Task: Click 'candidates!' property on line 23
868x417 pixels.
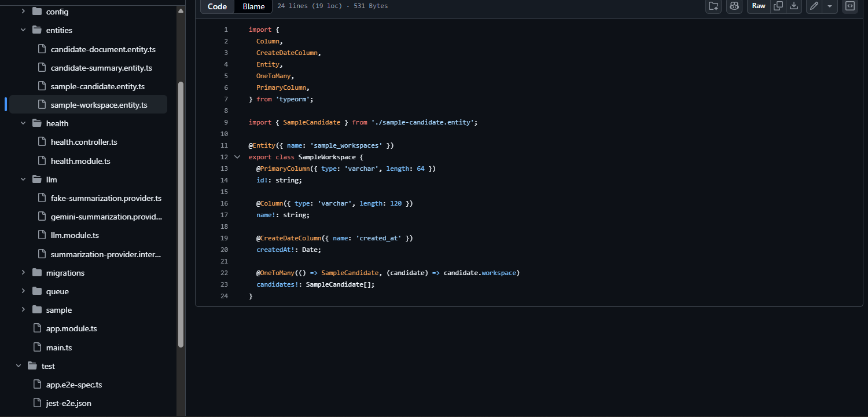Action: click(x=277, y=284)
